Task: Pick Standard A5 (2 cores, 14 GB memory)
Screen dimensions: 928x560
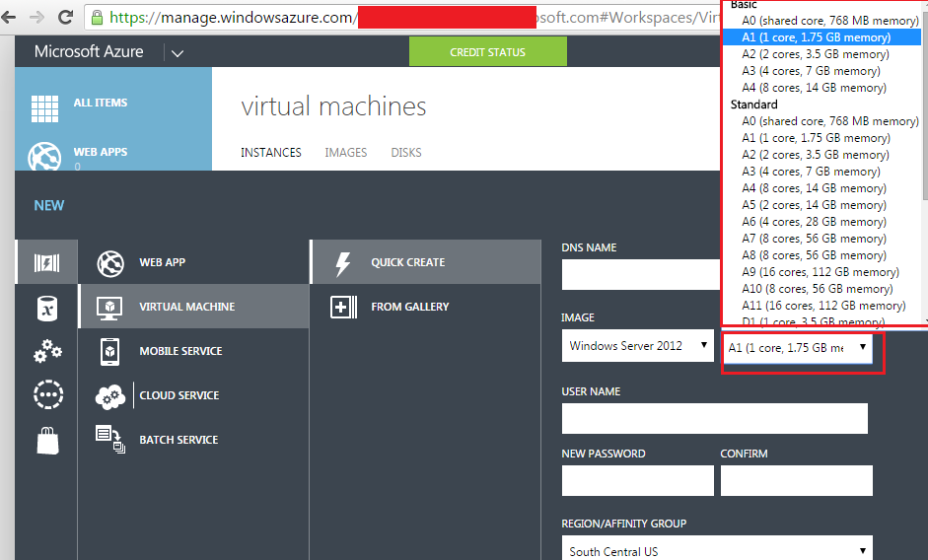Action: tap(814, 205)
